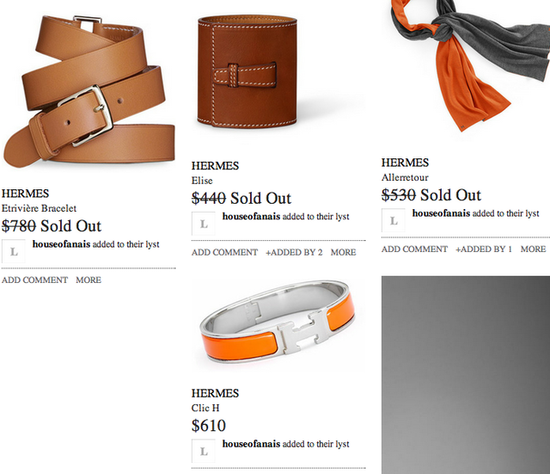Click +ADDED BY 2 under Elise
Viewport: 550px width, 474px height.
click(294, 252)
